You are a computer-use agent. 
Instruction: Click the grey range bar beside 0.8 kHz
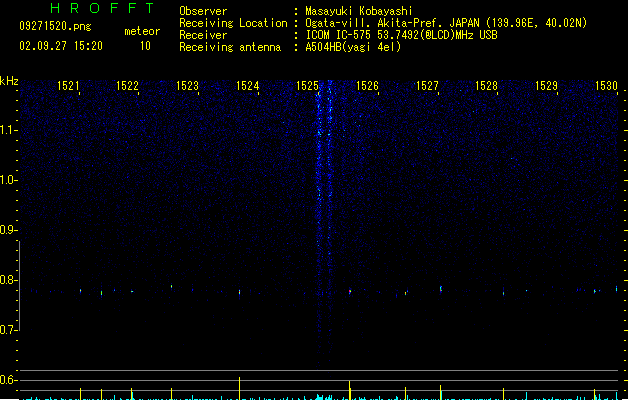pyautogui.click(x=20, y=286)
